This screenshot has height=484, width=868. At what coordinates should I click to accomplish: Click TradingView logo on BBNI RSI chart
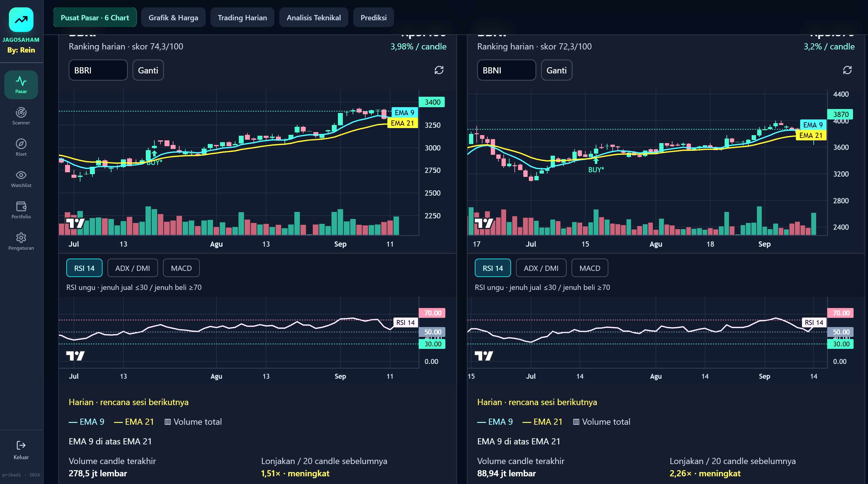click(x=483, y=356)
